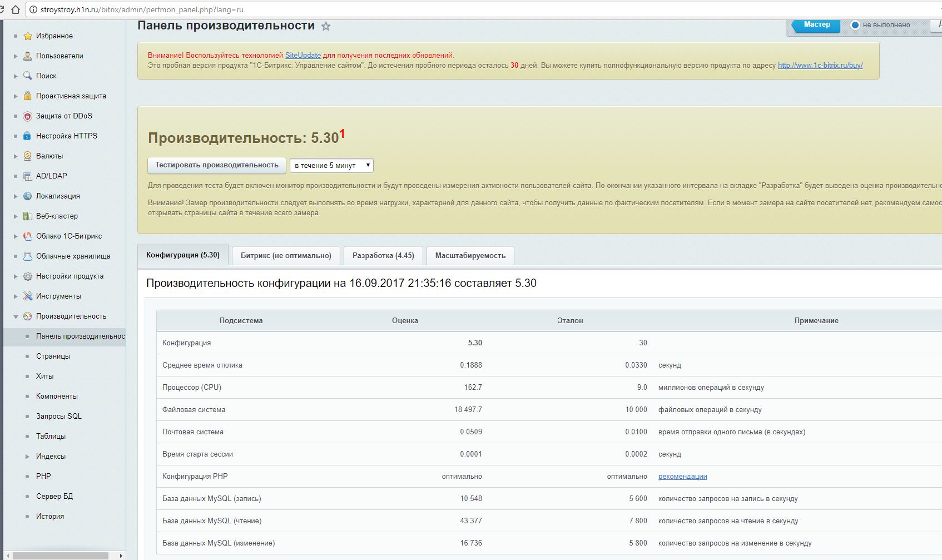This screenshot has height=560, width=942.
Task: Follow the SiteUpdate link
Action: click(303, 56)
